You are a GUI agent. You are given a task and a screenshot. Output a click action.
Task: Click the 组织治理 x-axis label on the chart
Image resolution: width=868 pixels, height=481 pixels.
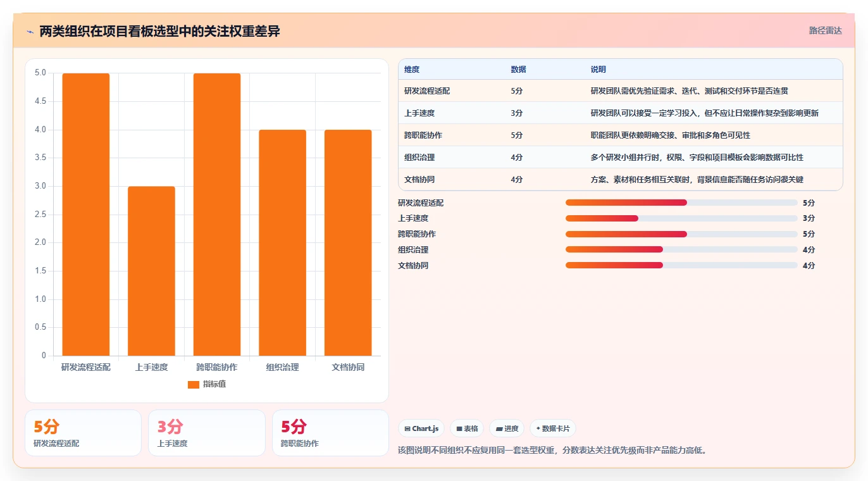pos(282,367)
